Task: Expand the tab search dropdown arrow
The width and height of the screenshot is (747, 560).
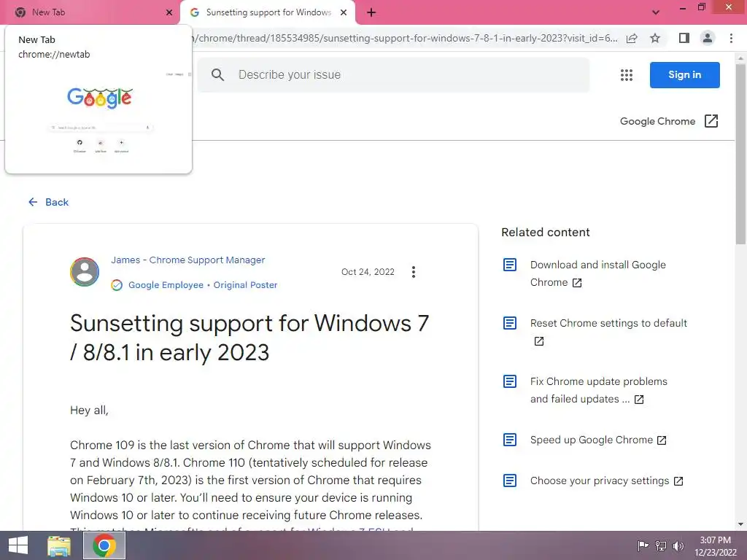Action: click(656, 12)
